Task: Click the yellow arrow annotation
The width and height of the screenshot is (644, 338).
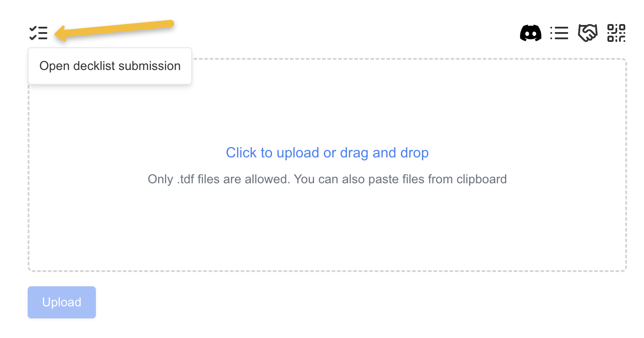Action: [x=116, y=29]
